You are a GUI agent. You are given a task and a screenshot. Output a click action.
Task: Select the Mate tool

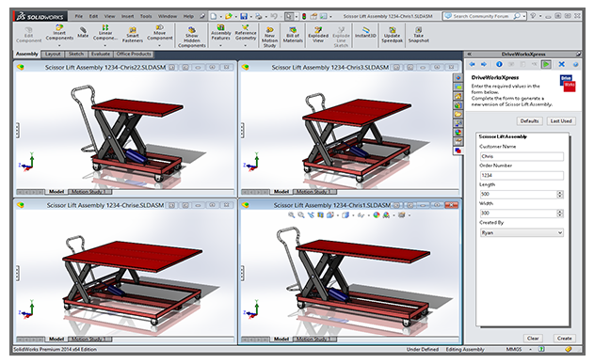coord(83,33)
